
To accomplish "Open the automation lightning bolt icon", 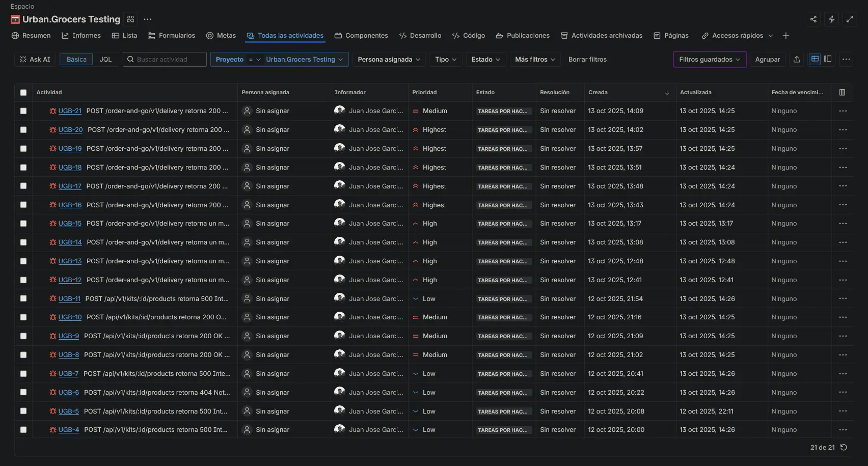I will tap(831, 19).
